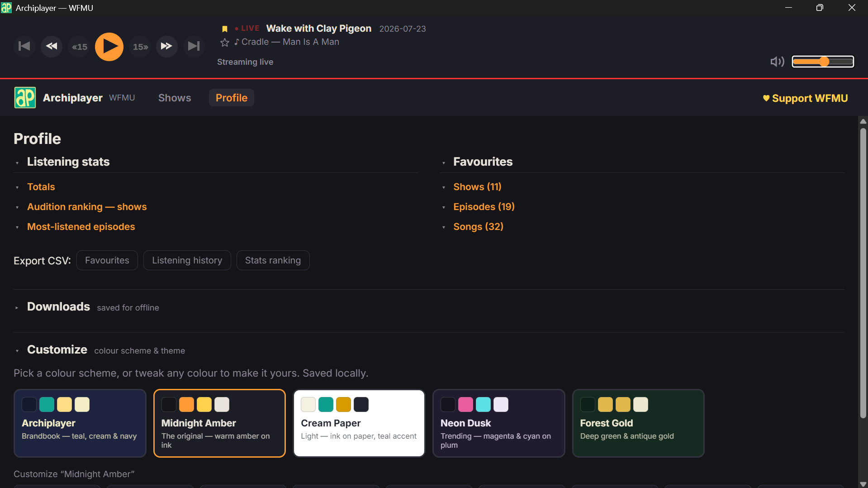
Task: Select the Midnight Amber colour scheme
Action: click(x=219, y=423)
